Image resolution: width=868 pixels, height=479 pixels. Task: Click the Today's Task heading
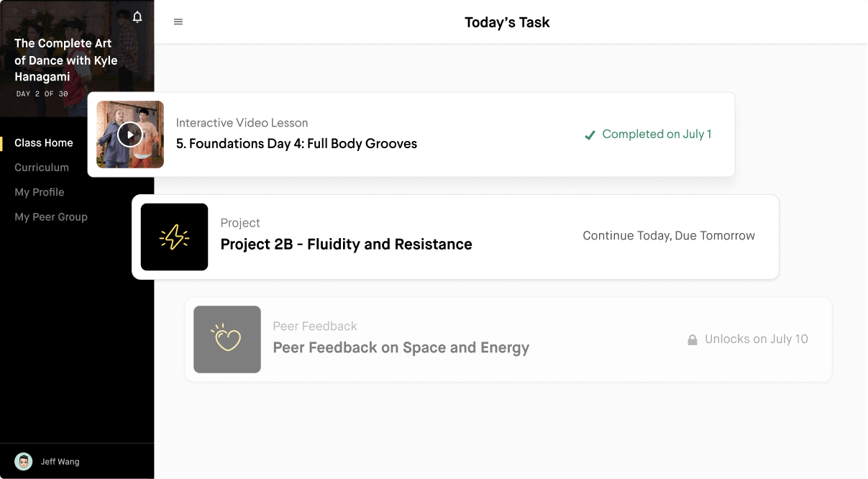[507, 22]
